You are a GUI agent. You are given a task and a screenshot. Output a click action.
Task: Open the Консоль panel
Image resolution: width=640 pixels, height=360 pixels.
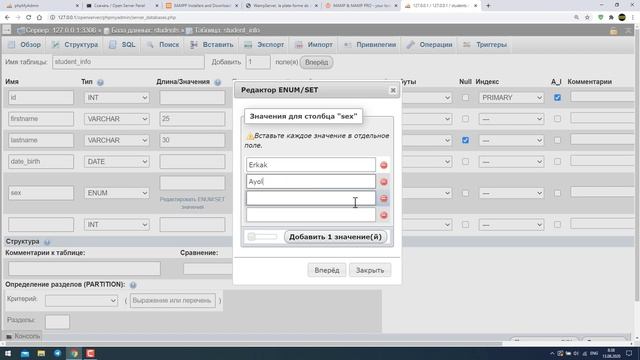(x=23, y=336)
